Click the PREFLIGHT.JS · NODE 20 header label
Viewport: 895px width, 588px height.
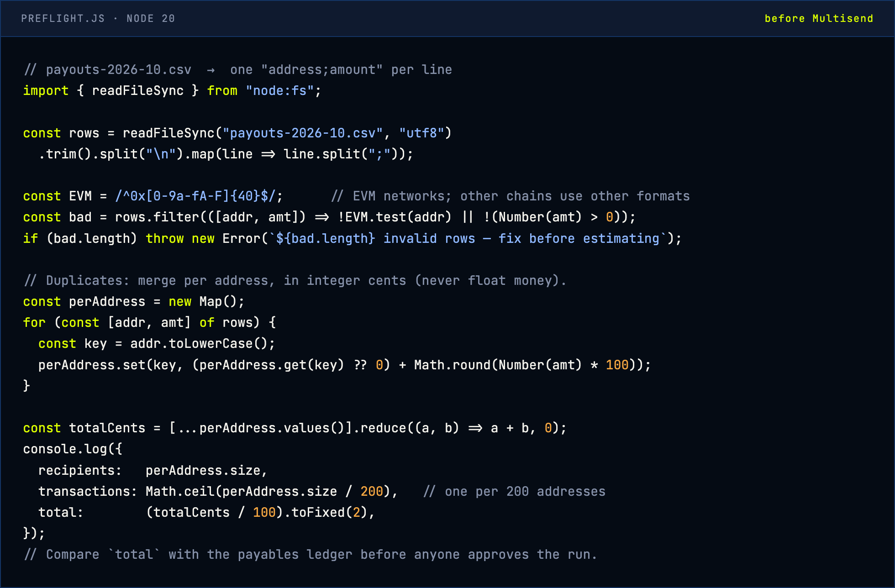point(98,19)
